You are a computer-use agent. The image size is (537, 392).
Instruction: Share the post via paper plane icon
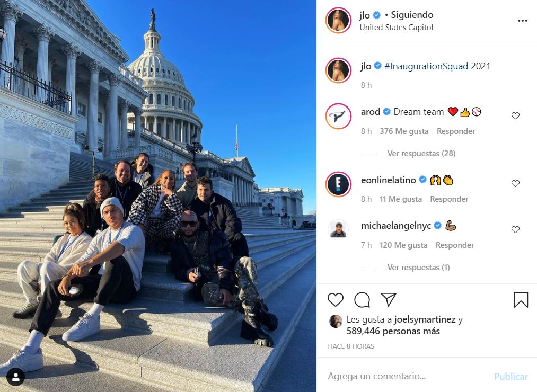(389, 300)
